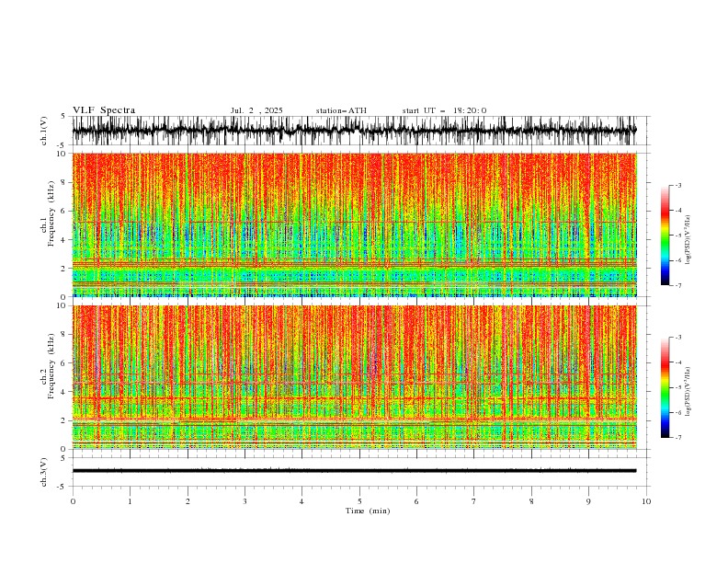
Task: Click time axis tick label "9"
Action: (588, 501)
